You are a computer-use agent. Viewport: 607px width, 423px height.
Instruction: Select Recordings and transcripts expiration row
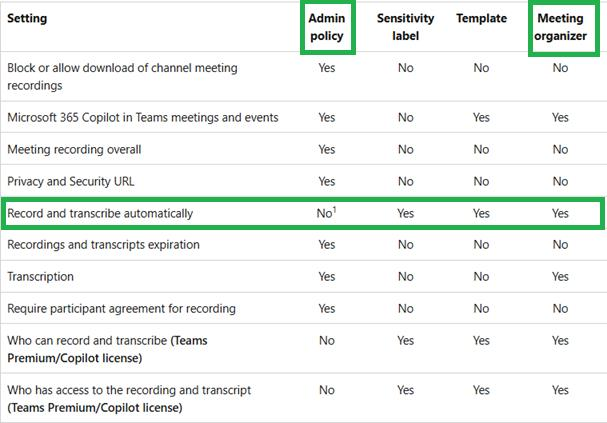click(x=103, y=245)
